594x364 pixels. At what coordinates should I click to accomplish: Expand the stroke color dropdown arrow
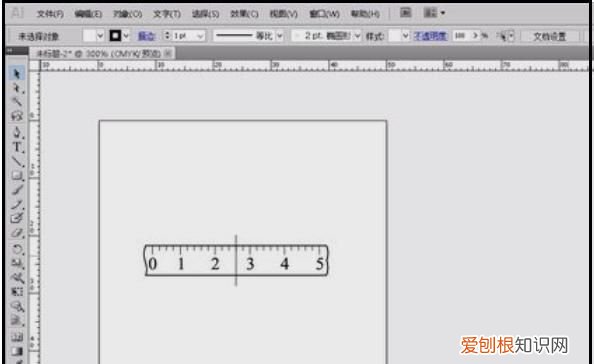point(126,36)
